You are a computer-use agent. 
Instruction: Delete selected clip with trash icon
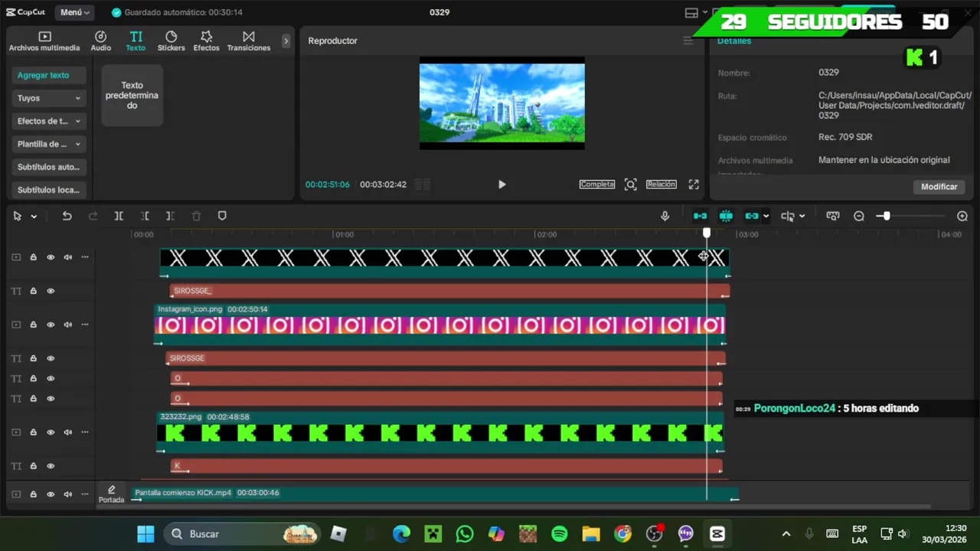pyautogui.click(x=196, y=216)
